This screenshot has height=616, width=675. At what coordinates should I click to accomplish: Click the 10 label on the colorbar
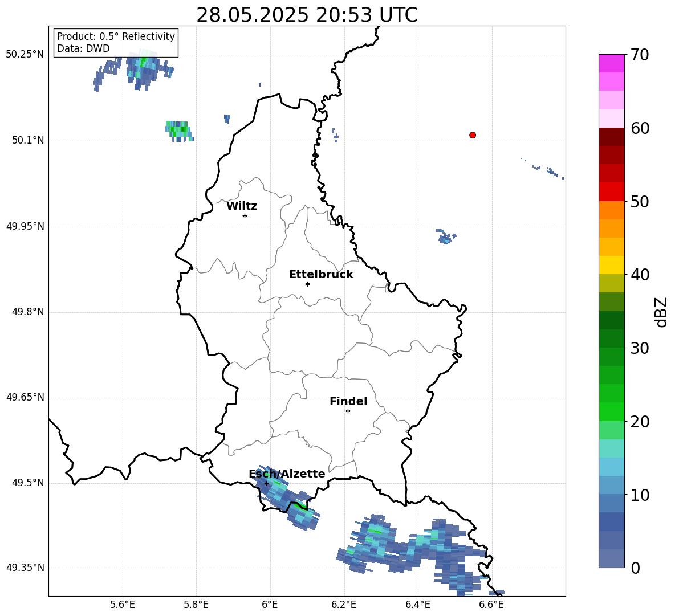click(640, 495)
